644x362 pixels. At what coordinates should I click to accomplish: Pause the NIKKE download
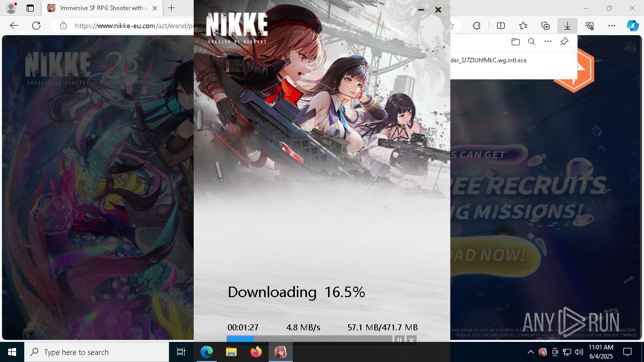[x=399, y=340]
